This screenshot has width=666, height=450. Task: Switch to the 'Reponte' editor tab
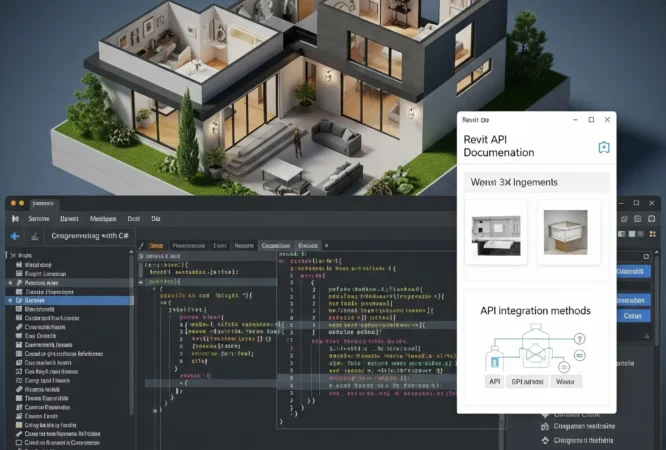pyautogui.click(x=244, y=246)
